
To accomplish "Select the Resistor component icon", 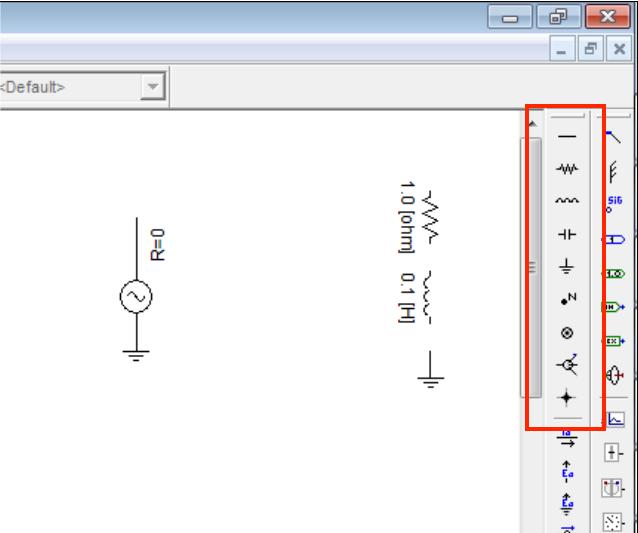I will pyautogui.click(x=566, y=169).
